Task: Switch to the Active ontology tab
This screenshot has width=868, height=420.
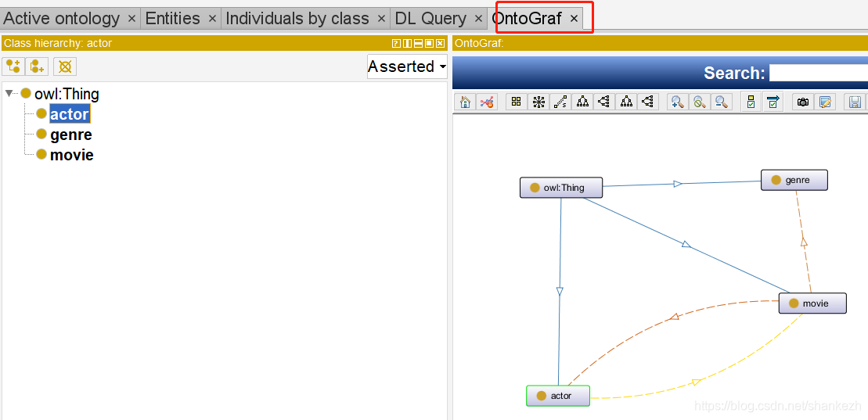Action: (62, 18)
